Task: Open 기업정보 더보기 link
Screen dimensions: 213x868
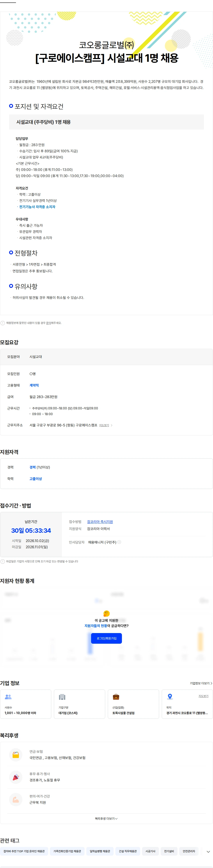Action: 201,683
